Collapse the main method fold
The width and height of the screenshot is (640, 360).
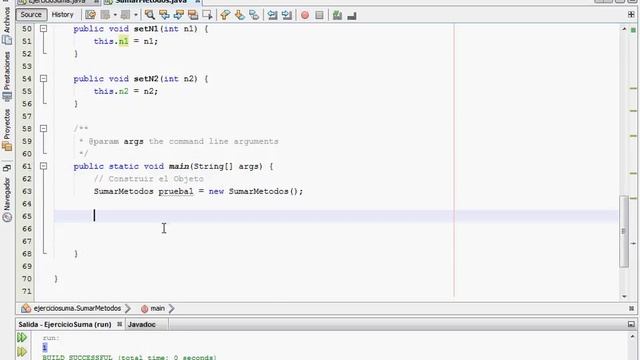tap(43, 166)
